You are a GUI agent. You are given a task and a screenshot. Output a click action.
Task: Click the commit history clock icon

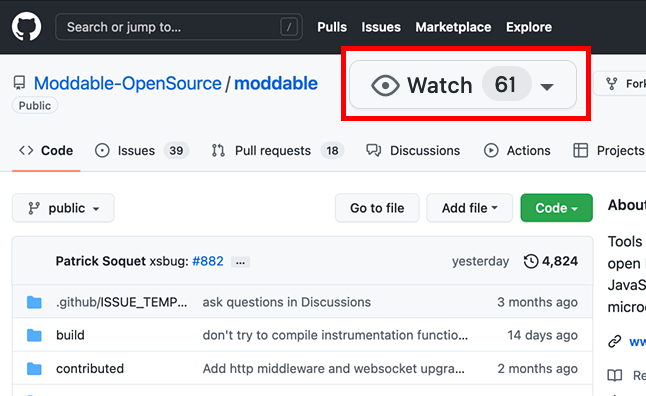(x=531, y=261)
